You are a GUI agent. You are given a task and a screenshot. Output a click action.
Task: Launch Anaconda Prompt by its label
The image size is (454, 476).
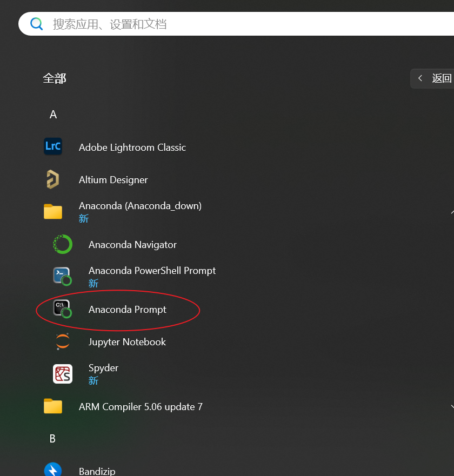point(128,310)
